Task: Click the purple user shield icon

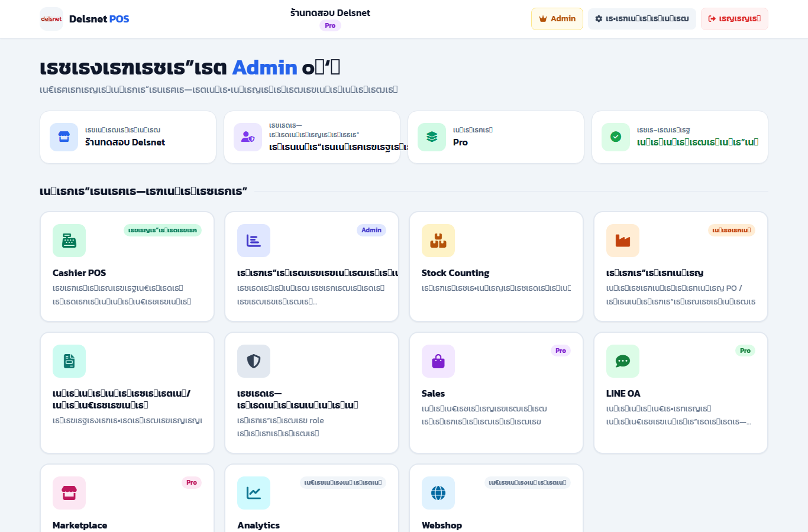Action: click(248, 137)
